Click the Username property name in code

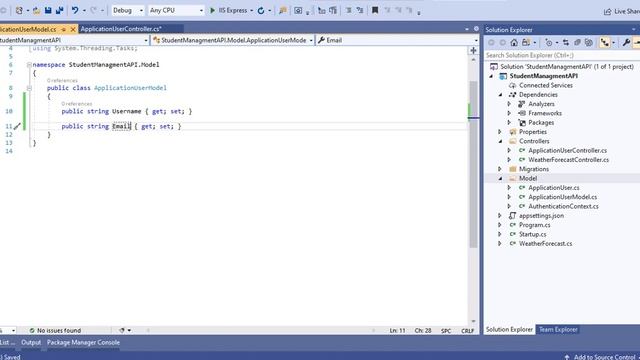pos(127,111)
